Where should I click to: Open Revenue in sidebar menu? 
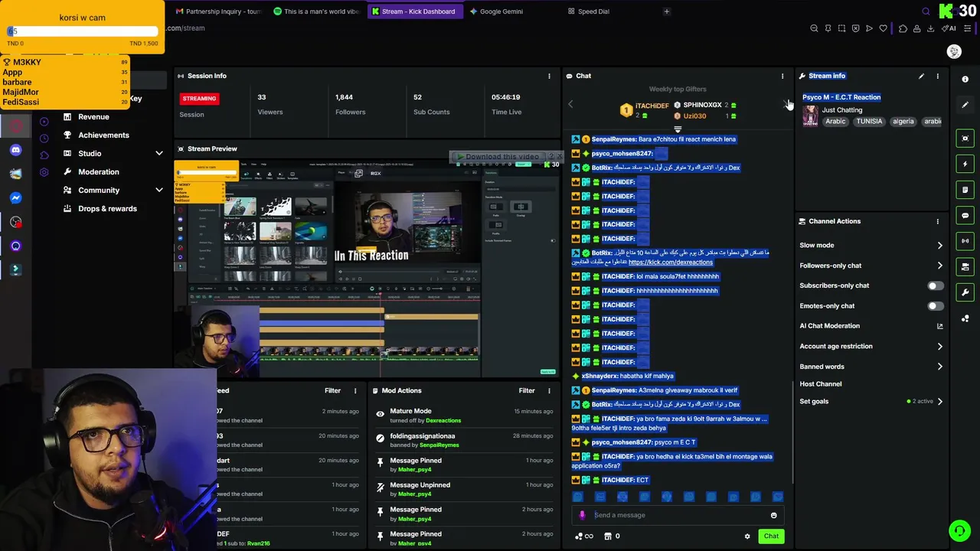tap(93, 117)
